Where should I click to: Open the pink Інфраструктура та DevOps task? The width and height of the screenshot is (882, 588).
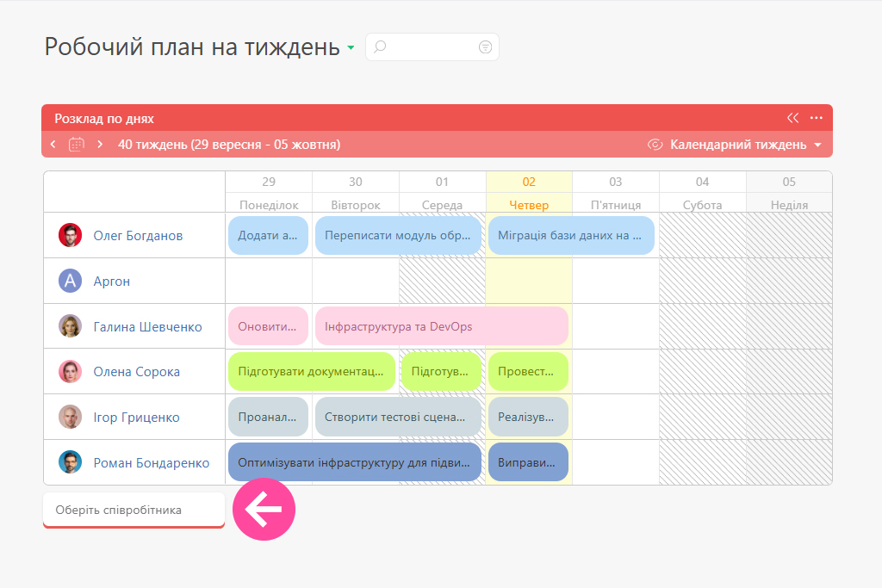click(441, 326)
